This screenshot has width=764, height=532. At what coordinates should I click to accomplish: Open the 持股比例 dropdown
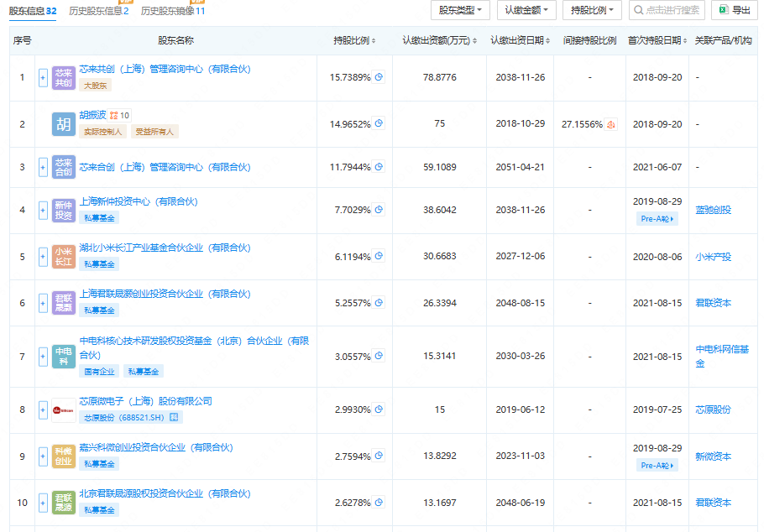[592, 9]
